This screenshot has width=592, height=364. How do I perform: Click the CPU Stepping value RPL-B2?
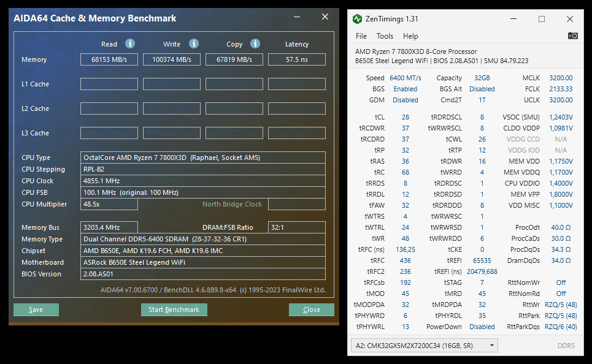pyautogui.click(x=202, y=169)
